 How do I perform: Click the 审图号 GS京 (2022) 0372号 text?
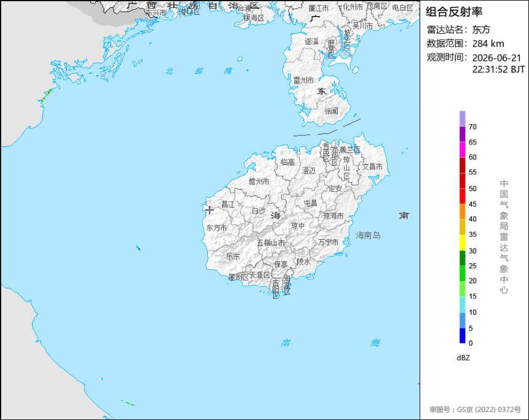point(475,410)
